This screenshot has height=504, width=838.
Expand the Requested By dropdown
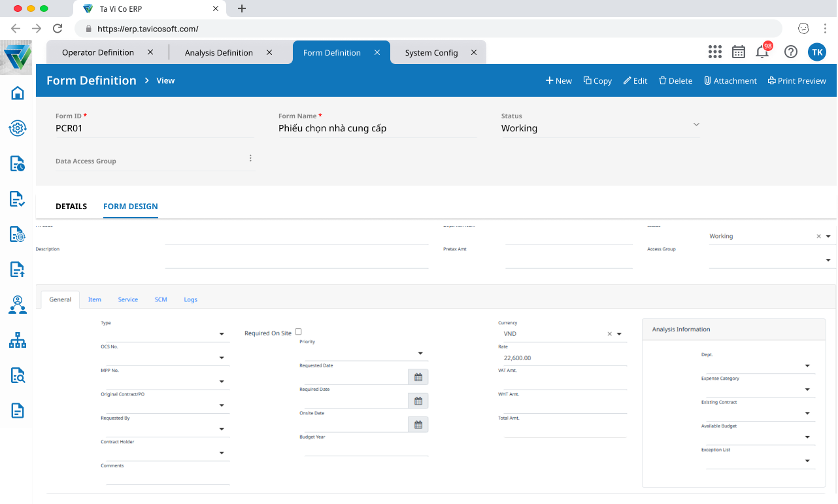click(222, 429)
